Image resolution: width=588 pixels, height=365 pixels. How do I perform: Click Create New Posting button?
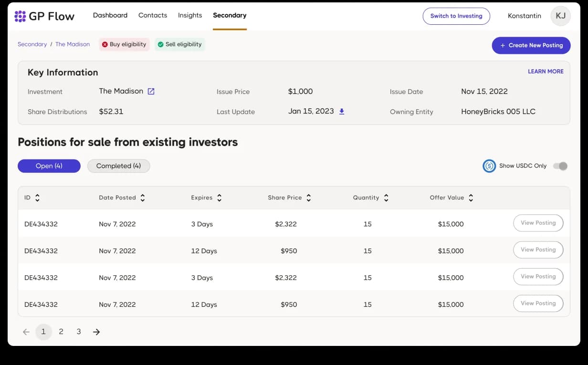tap(531, 45)
